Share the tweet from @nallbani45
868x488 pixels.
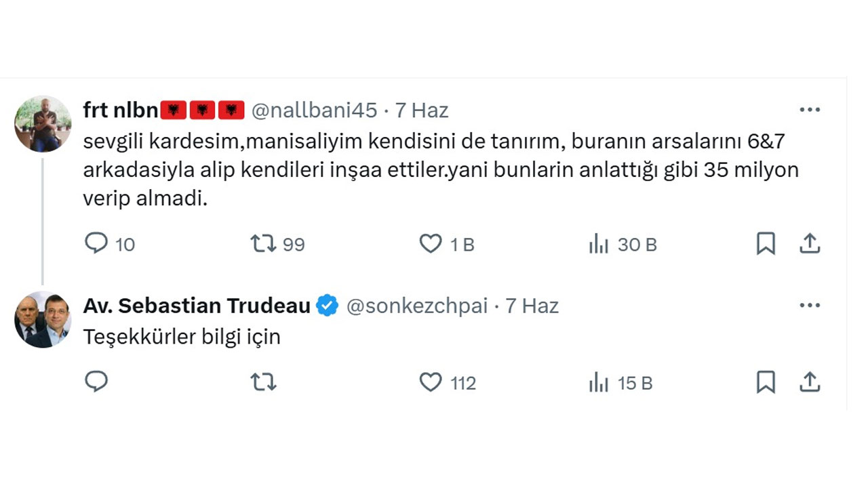810,243
